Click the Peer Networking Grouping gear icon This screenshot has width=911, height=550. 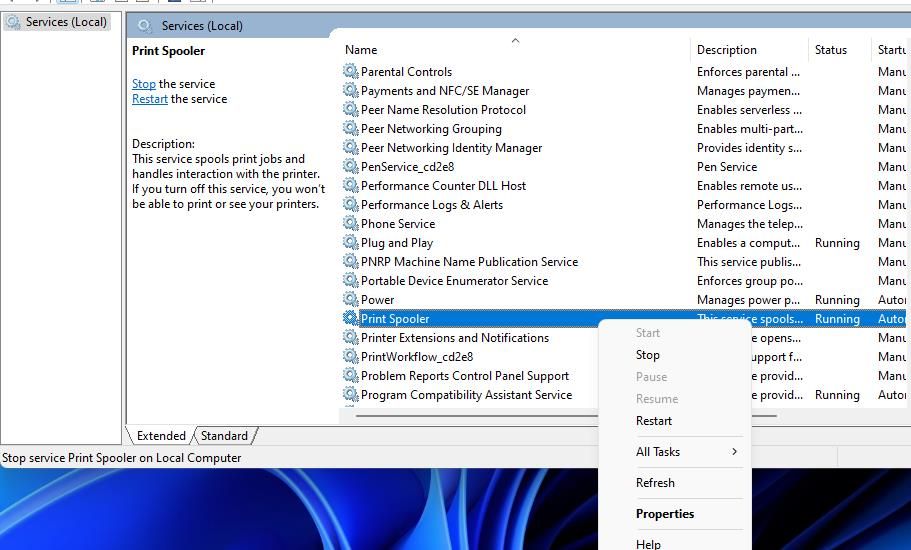[350, 128]
